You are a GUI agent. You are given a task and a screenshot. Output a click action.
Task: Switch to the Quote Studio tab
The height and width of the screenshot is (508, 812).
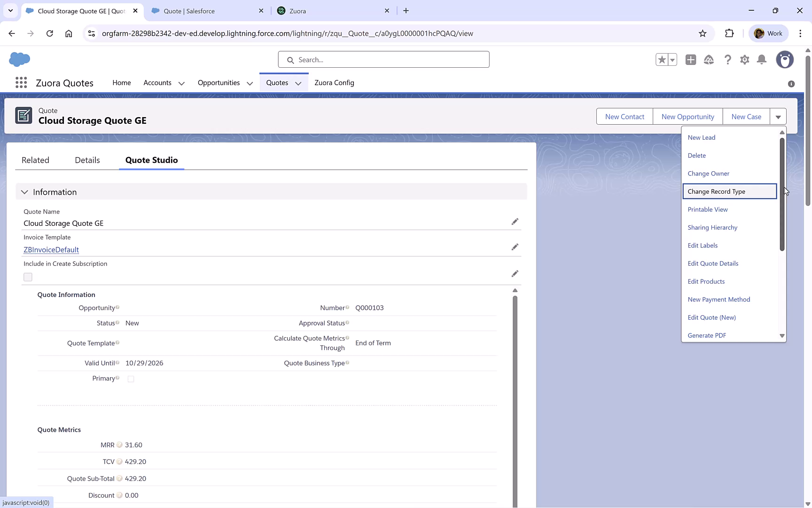151,160
